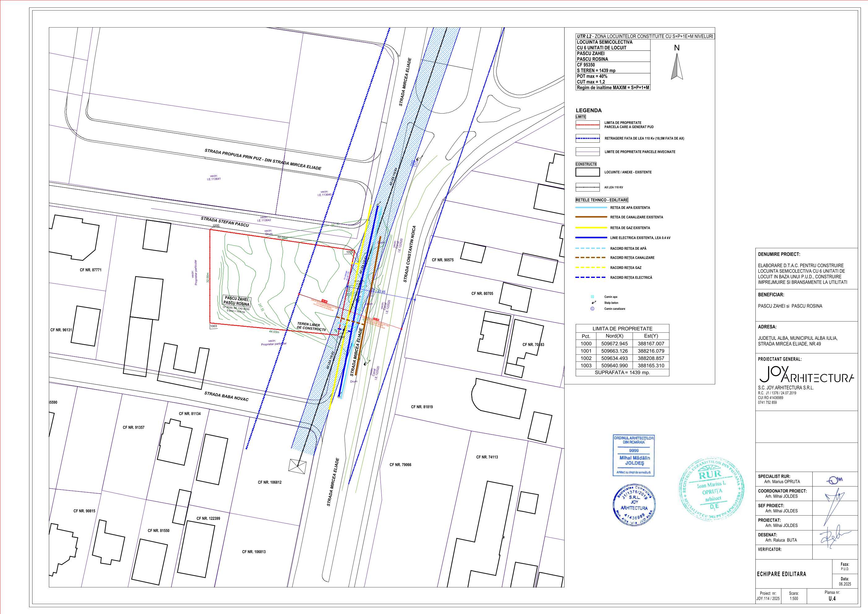
Task: Click the Proiect nr. JOY.114 / 2025 cell
Action: (x=768, y=596)
